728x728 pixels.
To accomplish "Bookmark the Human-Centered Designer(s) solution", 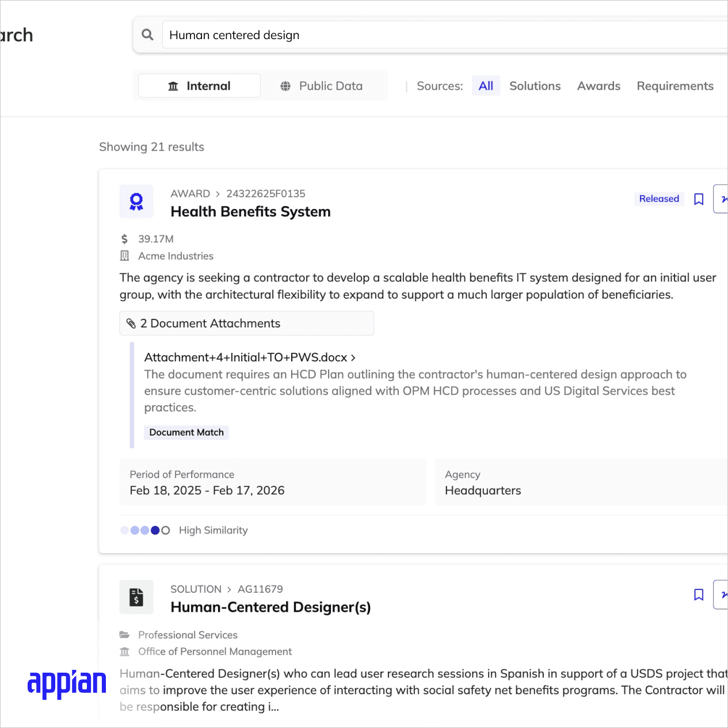I will 699,594.
